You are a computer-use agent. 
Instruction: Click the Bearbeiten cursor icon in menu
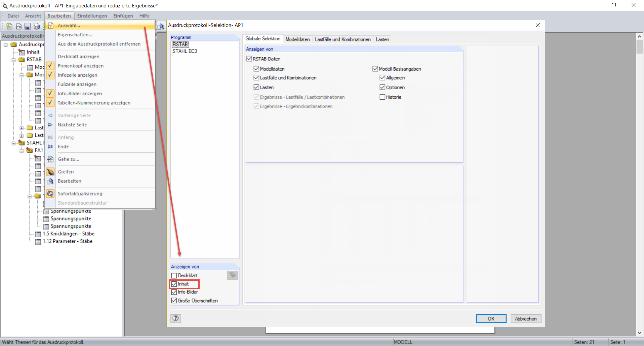click(50, 181)
